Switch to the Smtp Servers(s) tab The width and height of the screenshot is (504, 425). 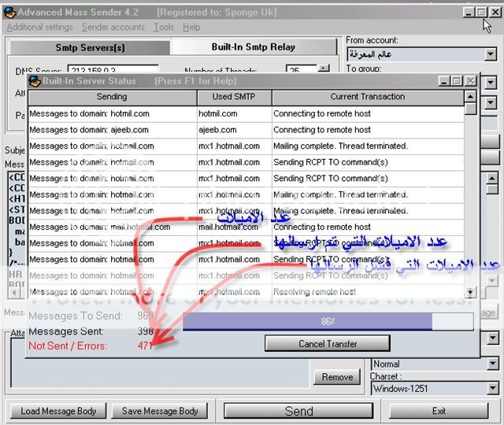coord(90,48)
